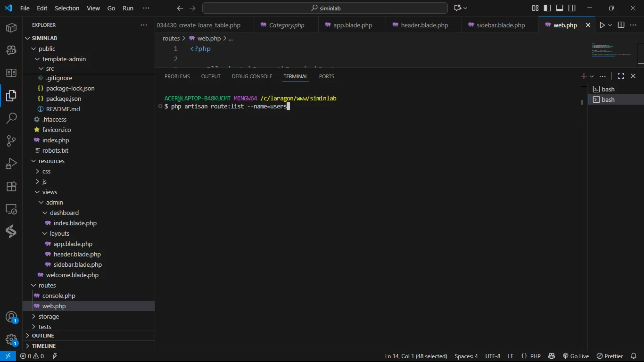Click the Split Editor Right icon
The height and width of the screenshot is (362, 644).
coord(621,25)
